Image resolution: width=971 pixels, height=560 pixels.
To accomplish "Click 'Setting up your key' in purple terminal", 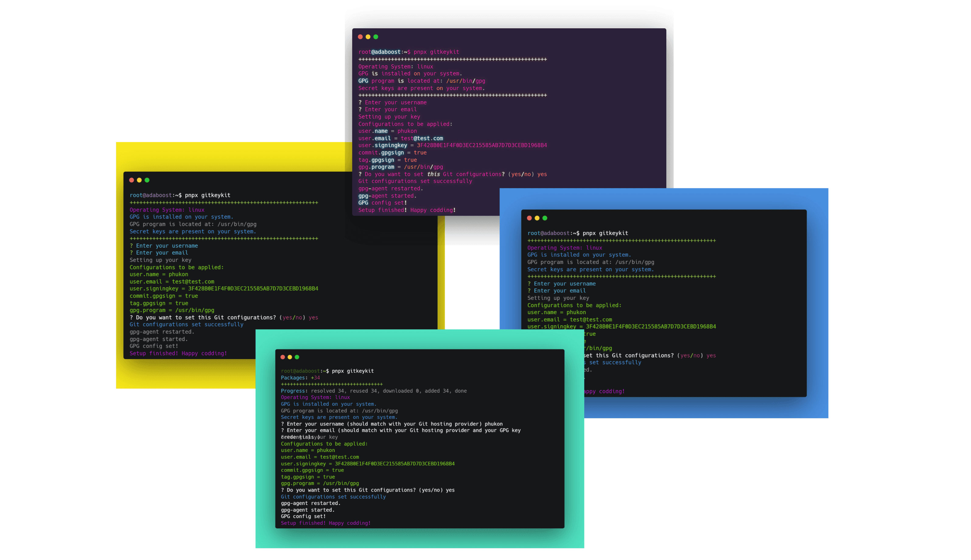I will (x=389, y=117).
